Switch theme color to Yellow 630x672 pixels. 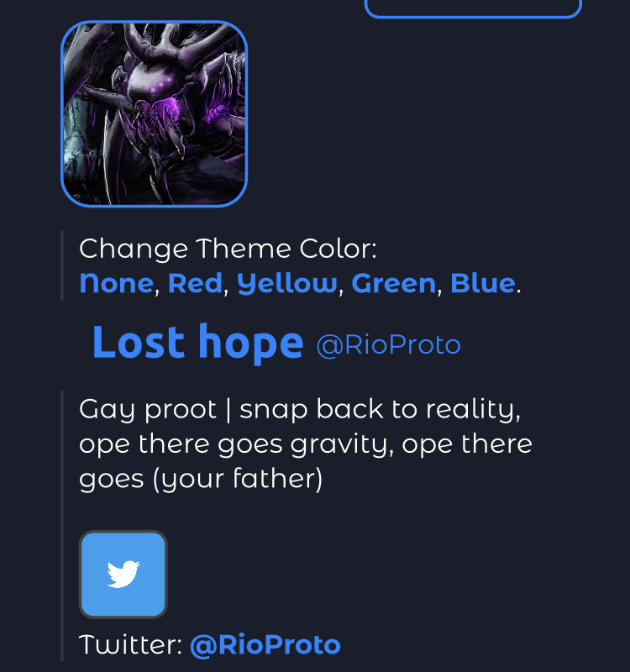[286, 284]
